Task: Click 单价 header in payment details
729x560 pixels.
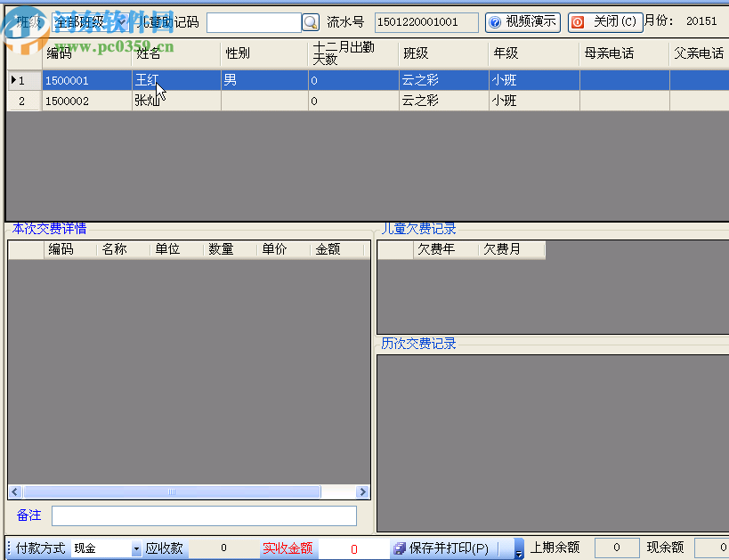Action: [284, 250]
